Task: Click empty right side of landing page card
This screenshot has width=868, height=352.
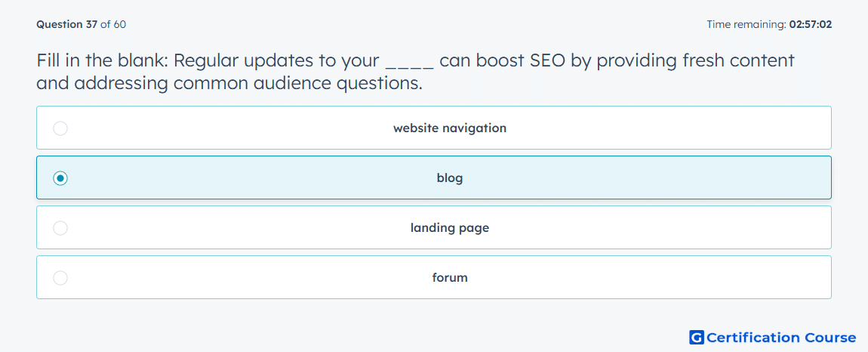Action: click(x=664, y=228)
